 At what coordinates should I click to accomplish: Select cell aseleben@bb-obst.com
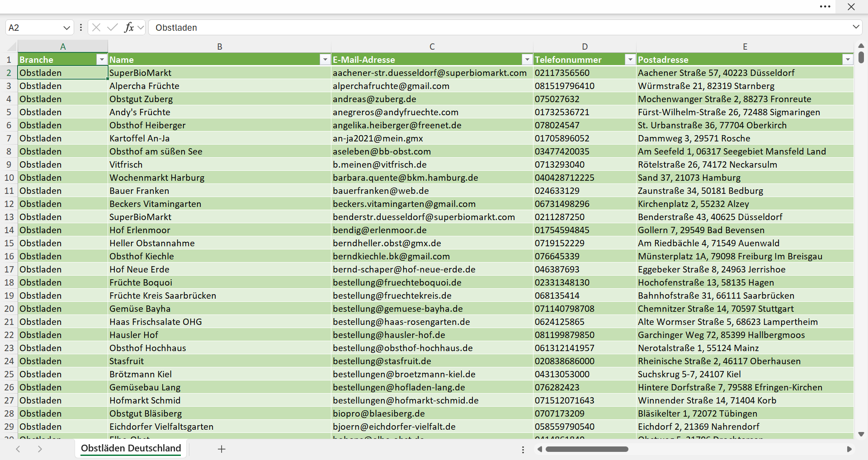point(432,151)
